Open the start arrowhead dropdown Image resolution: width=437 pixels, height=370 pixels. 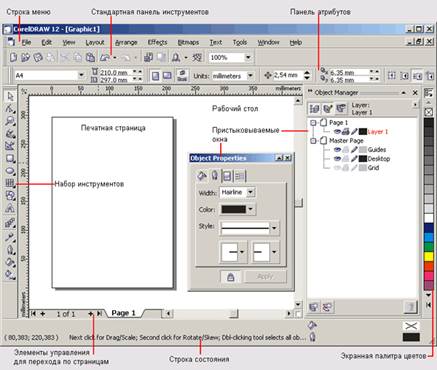coord(242,252)
